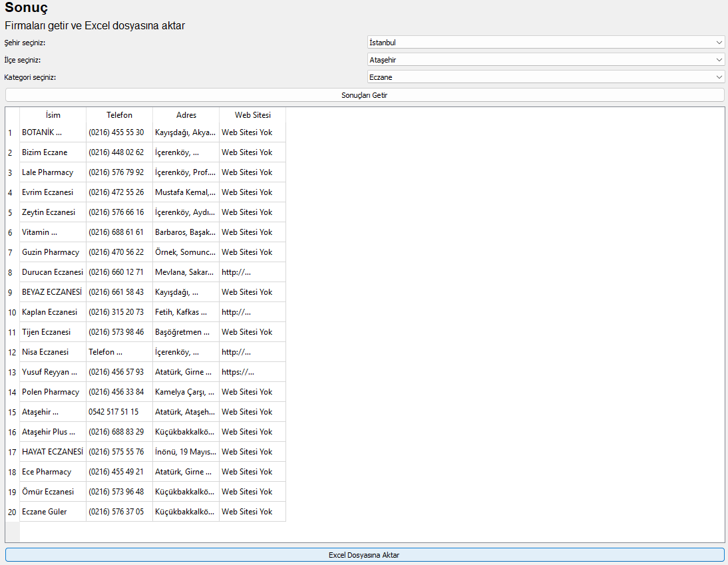Click the Yusuf Reyyan https:// website cell
This screenshot has width=728, height=565.
click(x=253, y=372)
